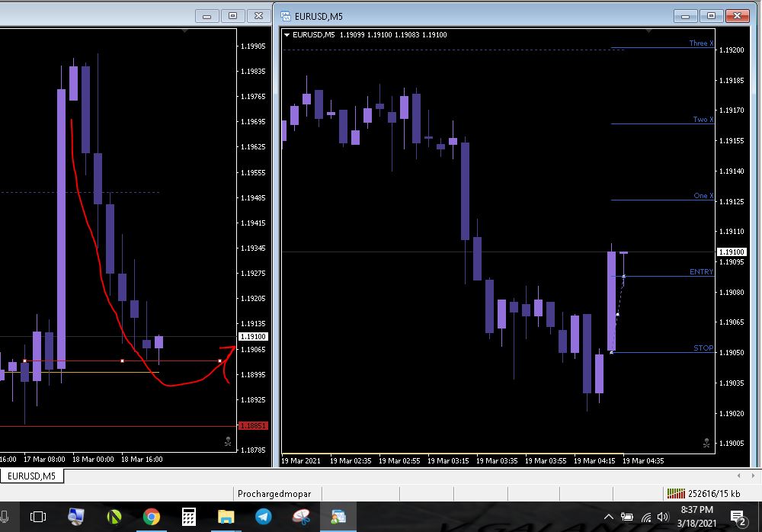Open the computer monitor app on taskbar
762x532 pixels.
[75, 517]
